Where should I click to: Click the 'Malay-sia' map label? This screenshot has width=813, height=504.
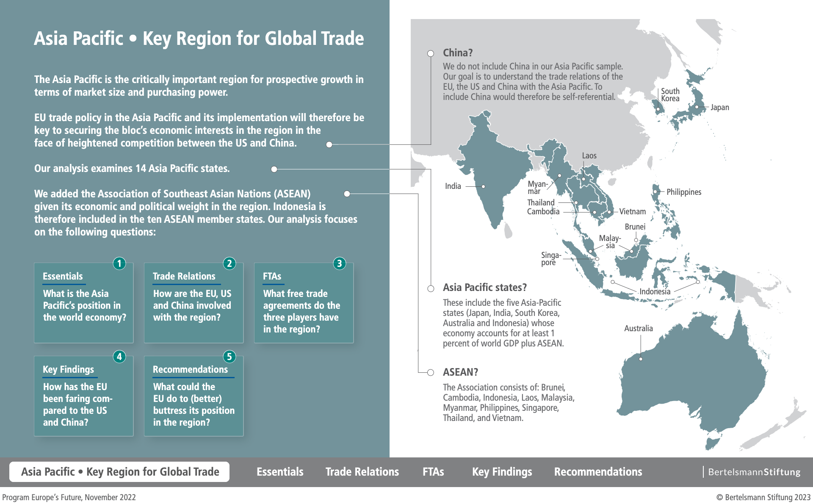coord(610,241)
